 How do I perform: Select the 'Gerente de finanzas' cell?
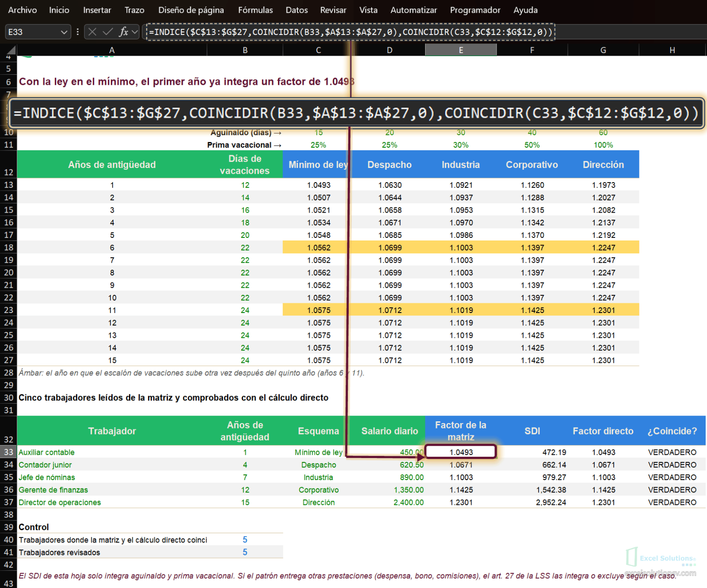tap(112, 490)
